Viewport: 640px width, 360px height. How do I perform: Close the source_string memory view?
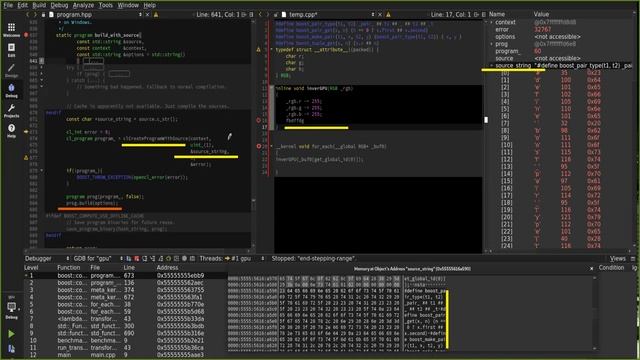591,269
